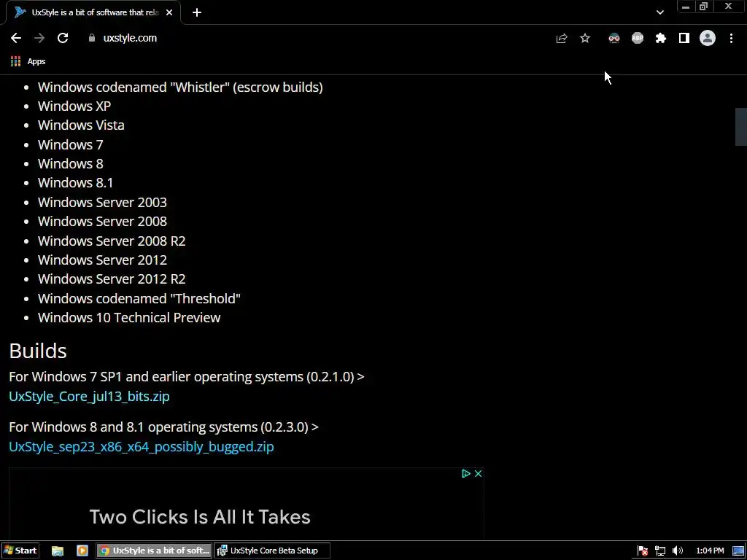Viewport: 747px width, 560px height.
Task: Download UxStyle_sep23_x86_x64_possibly_bugged.zip
Action: [142, 447]
